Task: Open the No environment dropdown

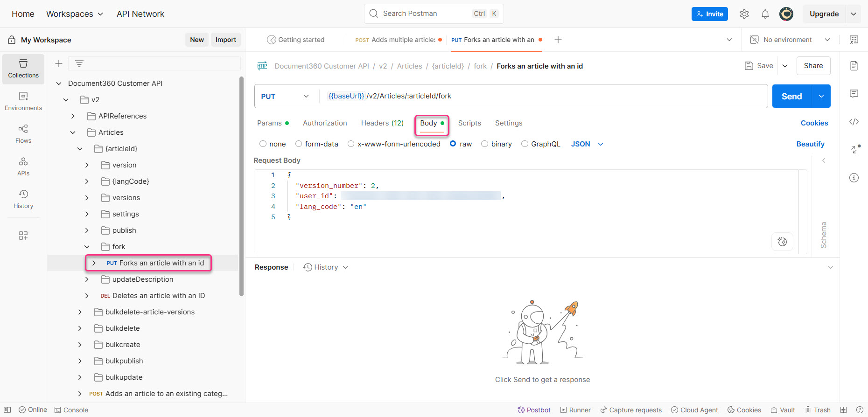Action: click(790, 40)
